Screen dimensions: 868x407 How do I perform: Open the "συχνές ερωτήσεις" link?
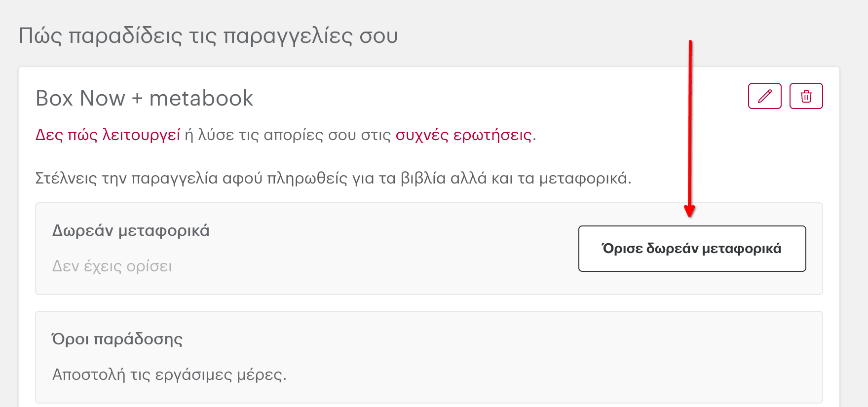(463, 135)
